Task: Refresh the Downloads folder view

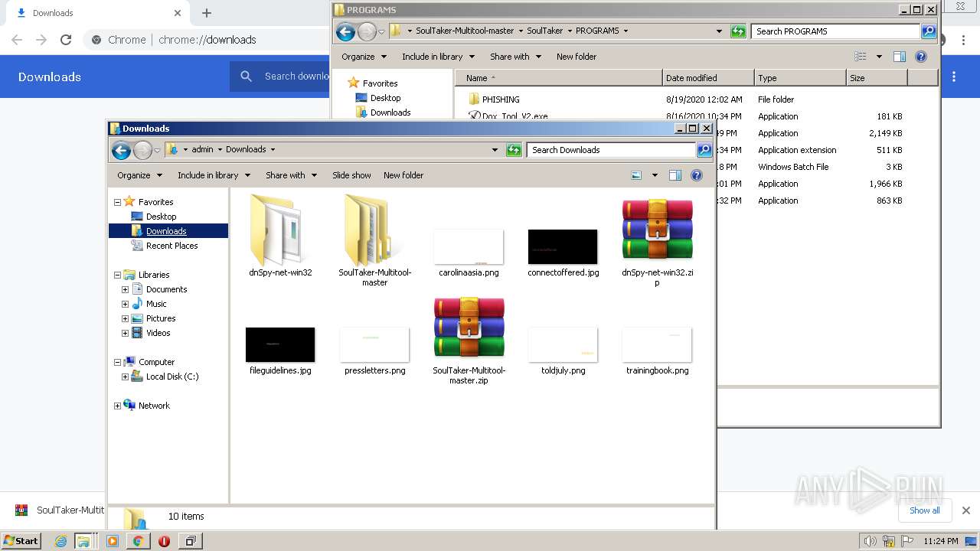Action: tap(514, 150)
